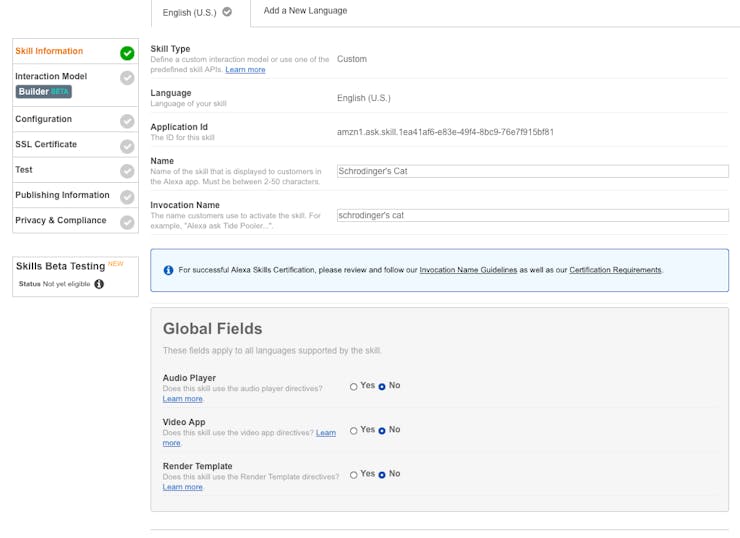Image resolution: width=740 pixels, height=538 pixels.
Task: Select Yes for Render Template
Action: pyautogui.click(x=353, y=475)
